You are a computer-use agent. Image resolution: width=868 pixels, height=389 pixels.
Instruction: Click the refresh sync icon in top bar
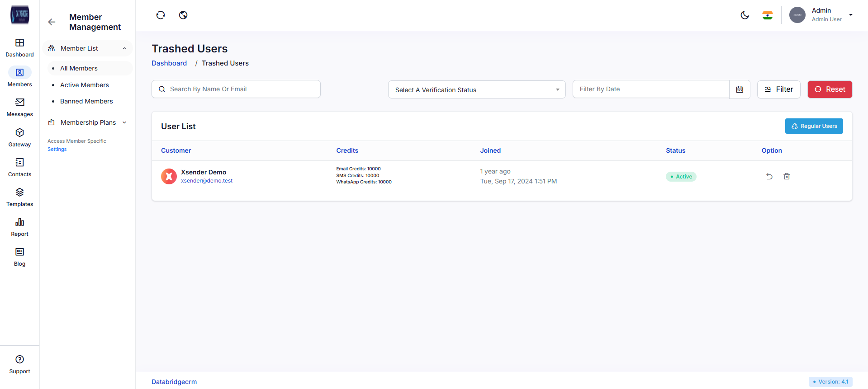pyautogui.click(x=161, y=15)
